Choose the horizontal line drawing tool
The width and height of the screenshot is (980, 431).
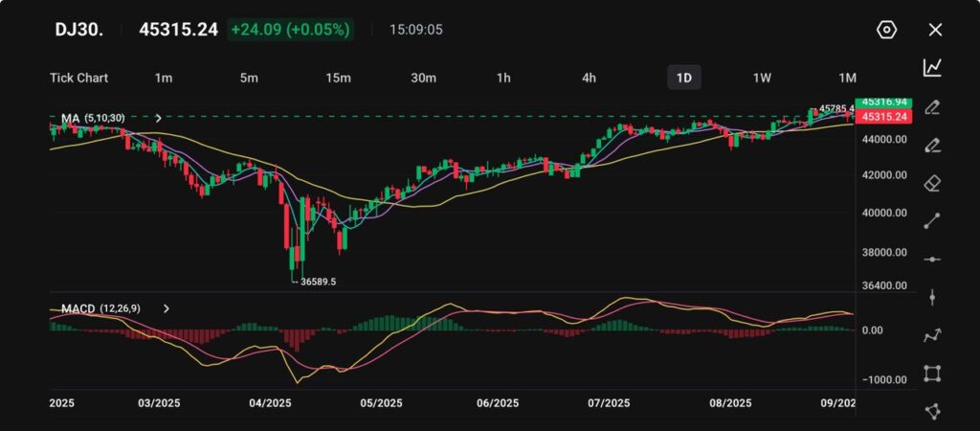click(x=932, y=260)
